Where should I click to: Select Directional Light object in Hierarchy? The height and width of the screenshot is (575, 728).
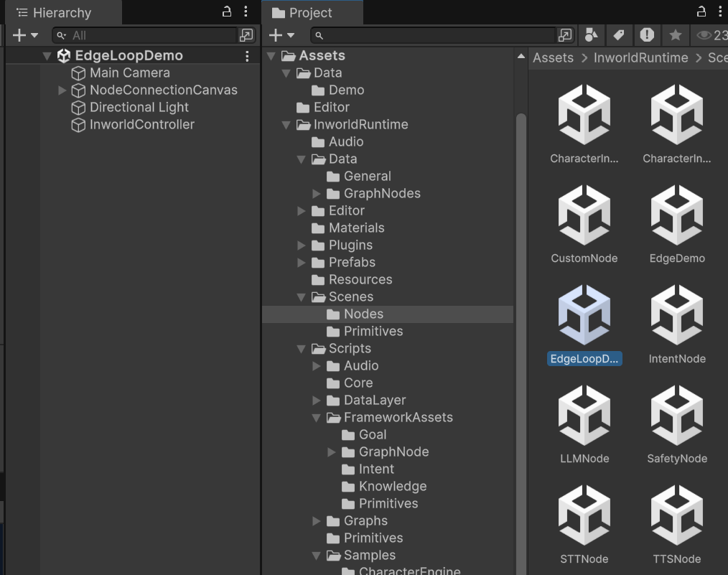tap(139, 107)
